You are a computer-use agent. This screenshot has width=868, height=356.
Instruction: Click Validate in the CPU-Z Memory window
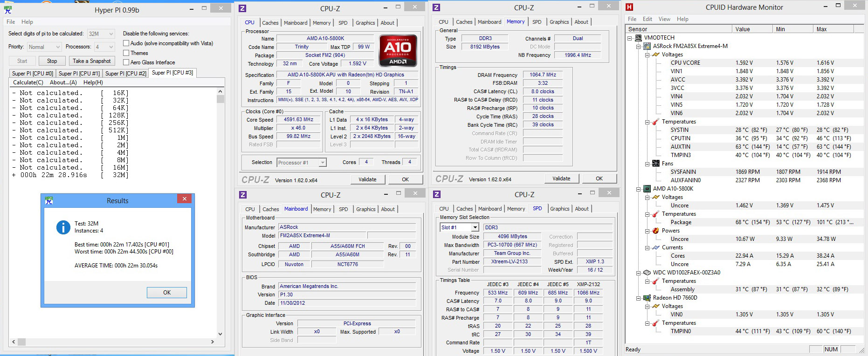pos(561,178)
